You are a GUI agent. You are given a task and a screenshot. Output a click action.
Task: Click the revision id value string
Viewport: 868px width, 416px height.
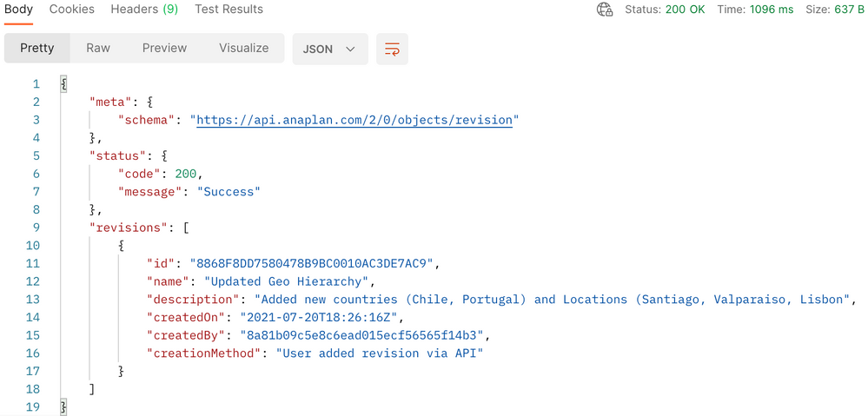tap(311, 263)
